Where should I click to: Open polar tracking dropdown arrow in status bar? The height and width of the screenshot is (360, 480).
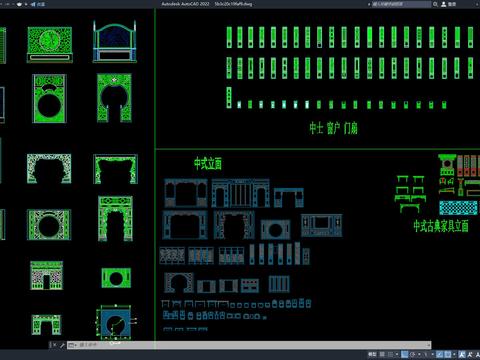(419, 354)
